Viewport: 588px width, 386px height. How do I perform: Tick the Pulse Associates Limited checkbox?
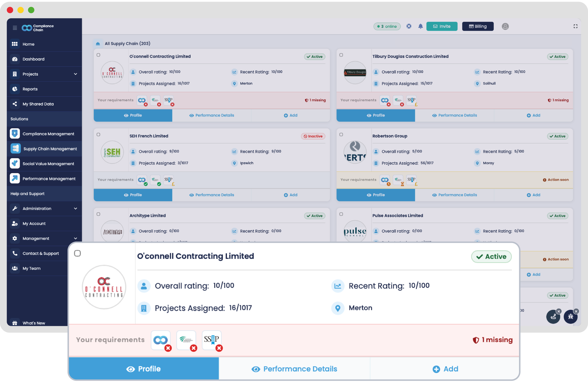pyautogui.click(x=341, y=214)
